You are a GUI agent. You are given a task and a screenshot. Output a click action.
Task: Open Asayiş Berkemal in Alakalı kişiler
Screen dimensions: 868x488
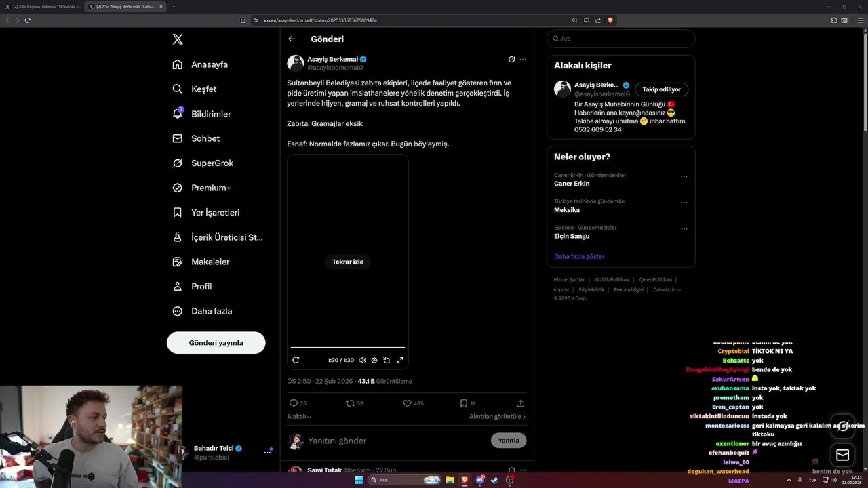point(596,85)
